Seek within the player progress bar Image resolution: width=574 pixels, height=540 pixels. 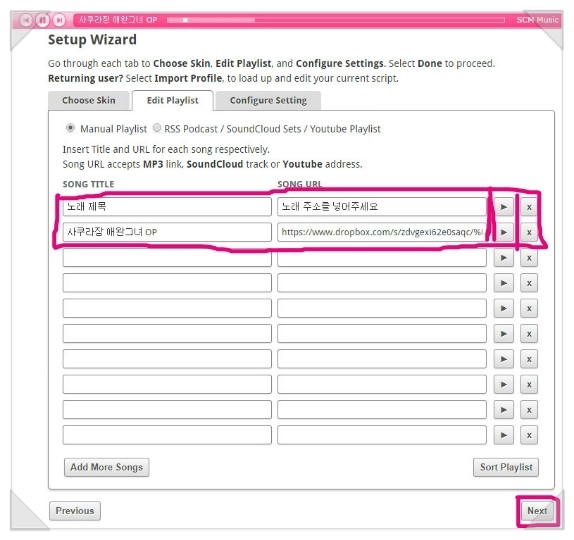pos(336,20)
